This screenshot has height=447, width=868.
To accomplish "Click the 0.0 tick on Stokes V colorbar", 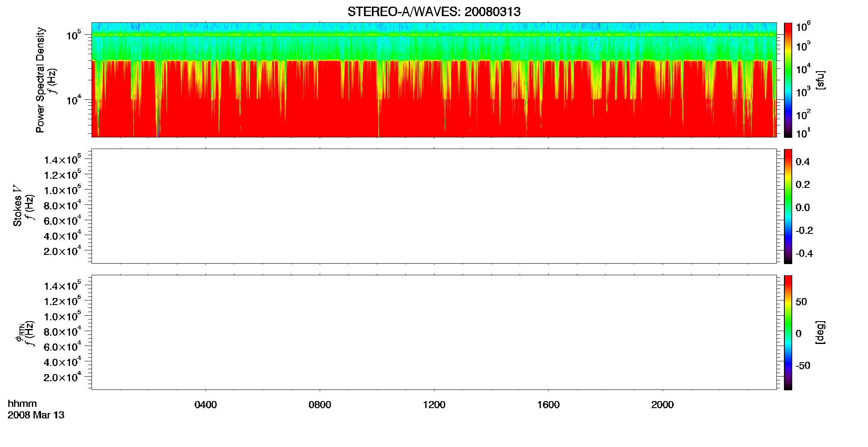I will tap(803, 207).
